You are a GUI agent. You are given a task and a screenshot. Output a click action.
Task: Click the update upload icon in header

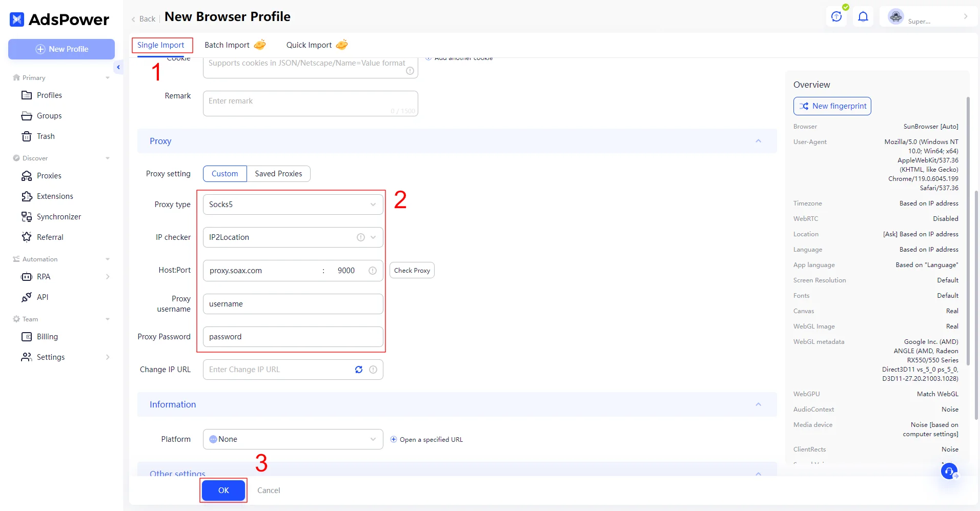[x=836, y=17]
